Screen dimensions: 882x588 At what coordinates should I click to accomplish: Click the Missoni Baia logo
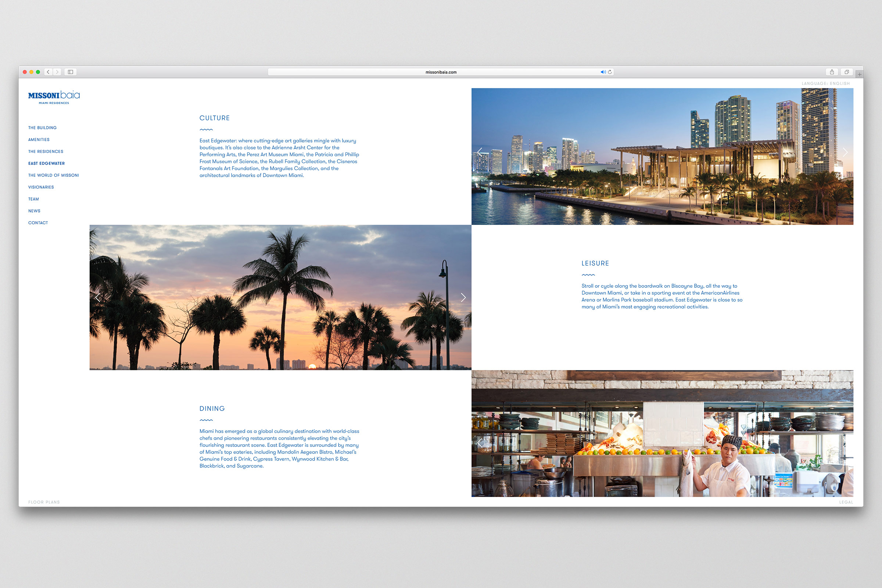pyautogui.click(x=54, y=97)
